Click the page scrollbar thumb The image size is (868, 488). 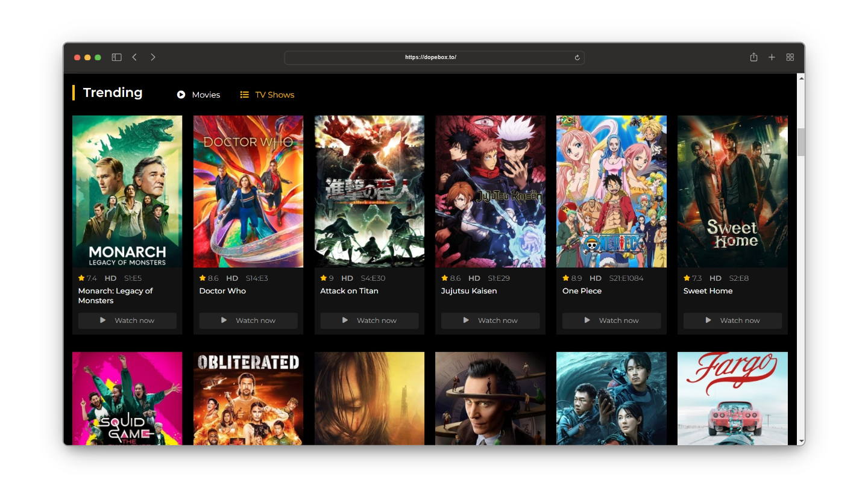pyautogui.click(x=801, y=142)
